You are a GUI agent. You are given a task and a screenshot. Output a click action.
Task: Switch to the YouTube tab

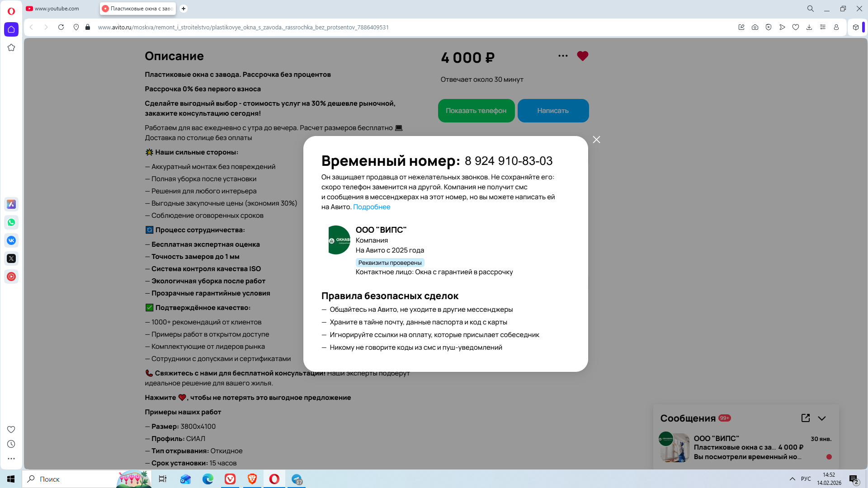click(57, 9)
